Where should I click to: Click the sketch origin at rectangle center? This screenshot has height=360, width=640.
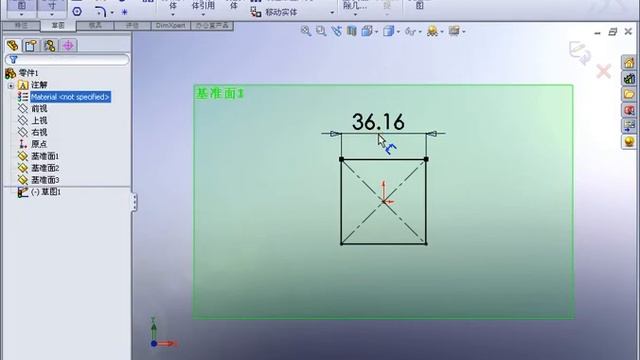[384, 201]
